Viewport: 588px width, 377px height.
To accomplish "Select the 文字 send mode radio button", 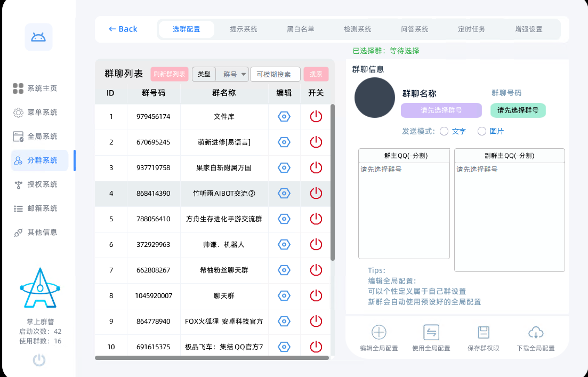I will coord(444,131).
